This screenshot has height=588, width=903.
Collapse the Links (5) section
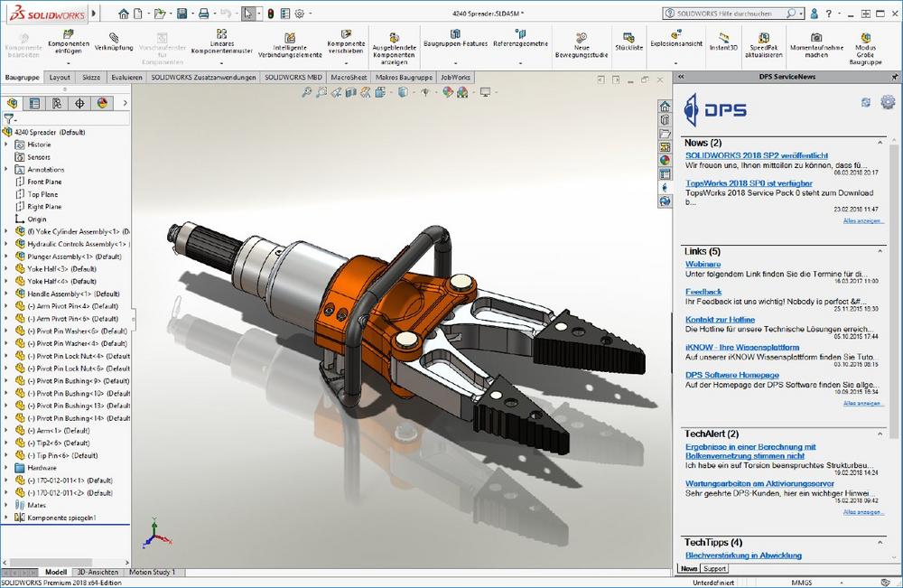pyautogui.click(x=880, y=251)
